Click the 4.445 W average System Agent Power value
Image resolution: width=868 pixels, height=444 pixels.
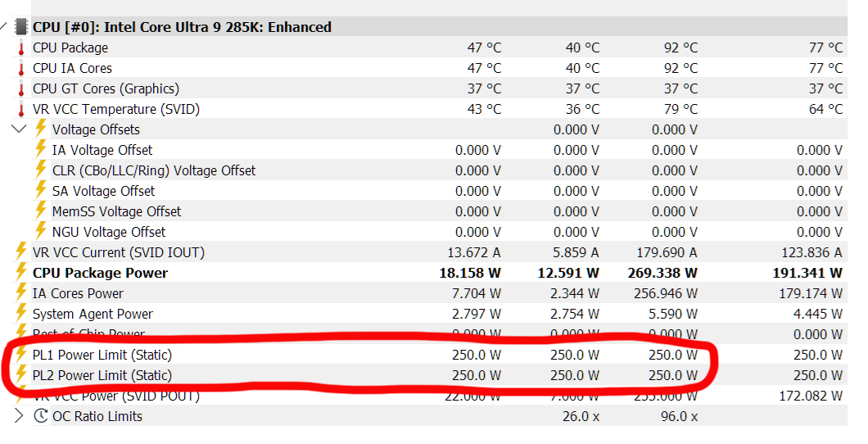(818, 315)
